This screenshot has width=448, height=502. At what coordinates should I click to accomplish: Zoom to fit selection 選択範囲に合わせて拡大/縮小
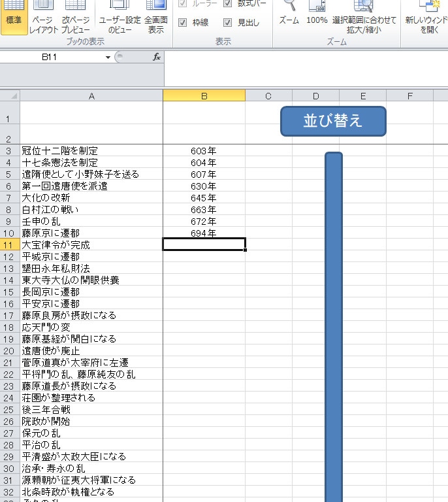pyautogui.click(x=364, y=16)
